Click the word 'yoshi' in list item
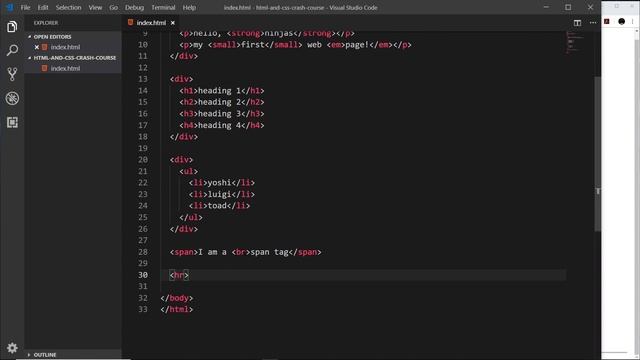The image size is (640, 360). coord(220,183)
